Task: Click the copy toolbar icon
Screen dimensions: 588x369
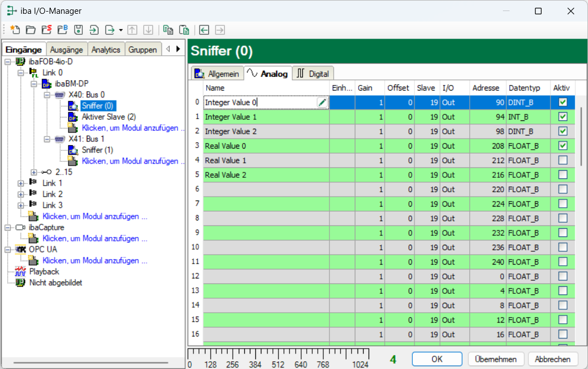Action: click(x=168, y=30)
